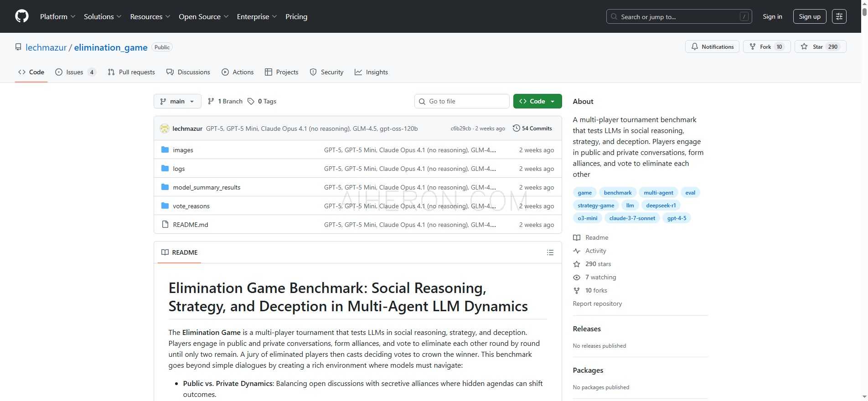Expand the Solutions menu

(x=103, y=16)
